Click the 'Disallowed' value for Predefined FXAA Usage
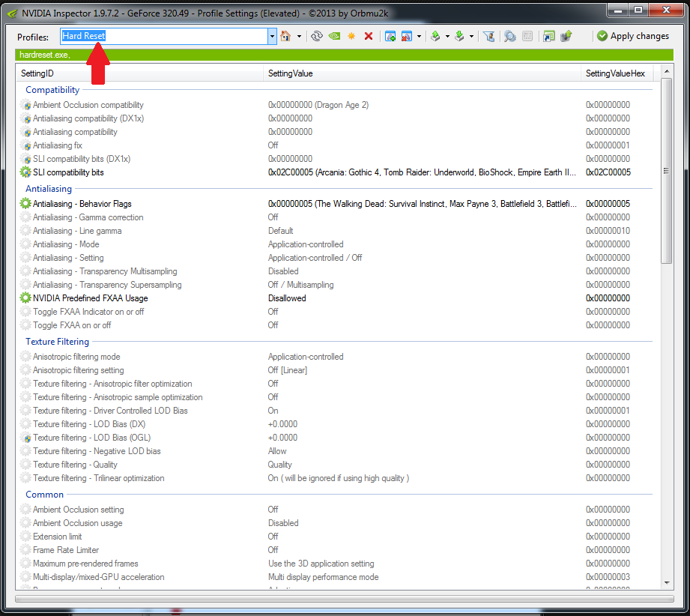 [x=287, y=298]
